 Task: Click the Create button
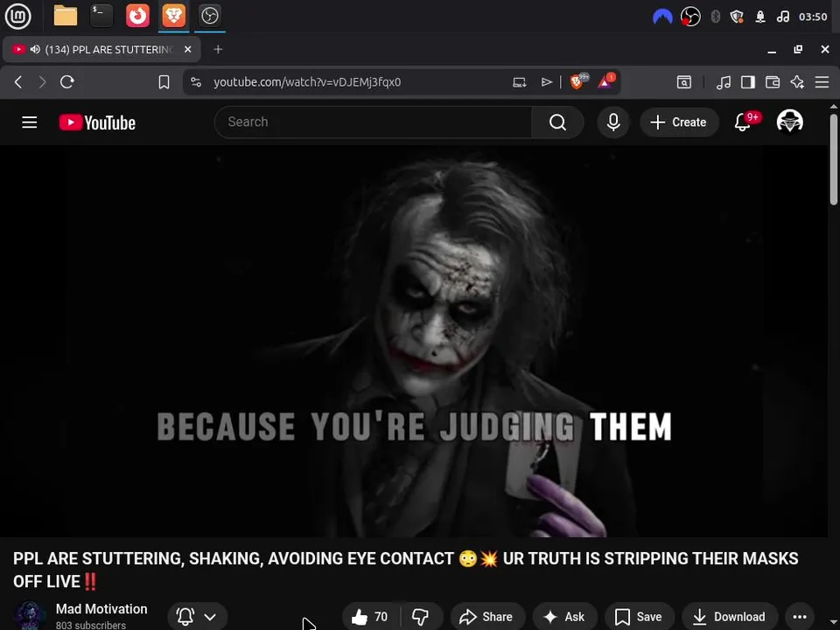679,122
